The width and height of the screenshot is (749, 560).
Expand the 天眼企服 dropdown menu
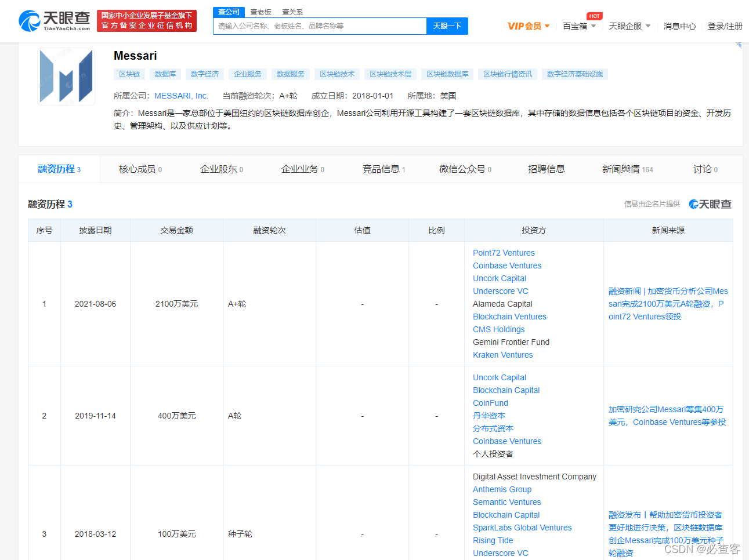coord(629,26)
